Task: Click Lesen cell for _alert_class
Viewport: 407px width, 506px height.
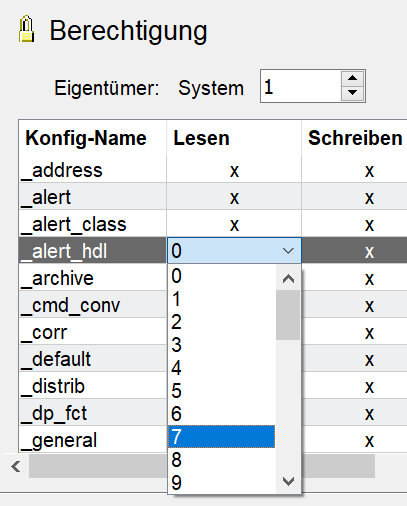Action: tap(234, 224)
